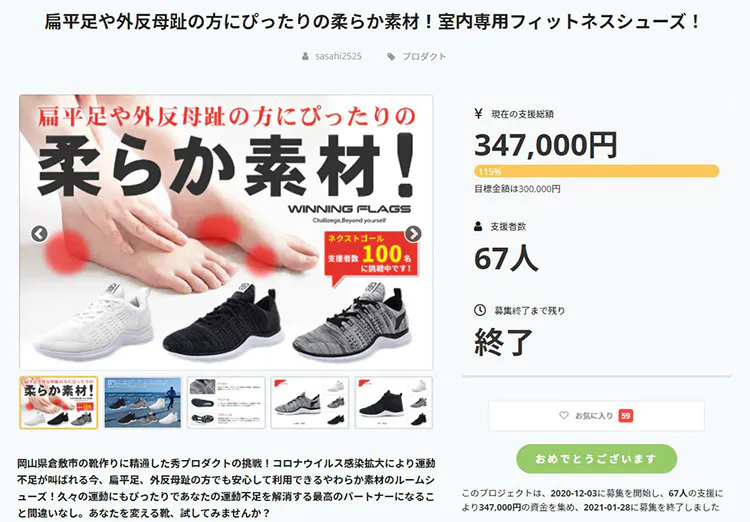750x522 pixels.
Task: Click the user icon beside sasahi2525
Action: 305,56
